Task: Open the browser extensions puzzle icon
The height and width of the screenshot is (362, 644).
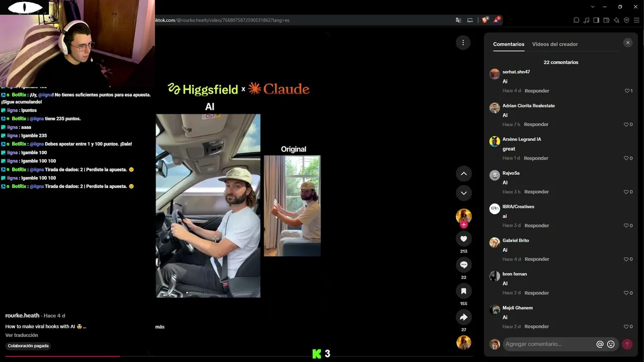Action: coord(576,20)
